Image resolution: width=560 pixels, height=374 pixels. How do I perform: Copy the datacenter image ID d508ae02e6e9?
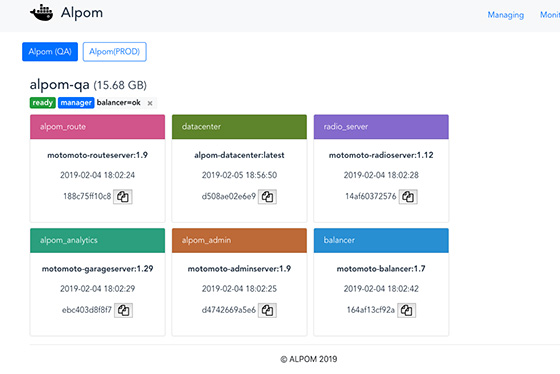click(268, 197)
